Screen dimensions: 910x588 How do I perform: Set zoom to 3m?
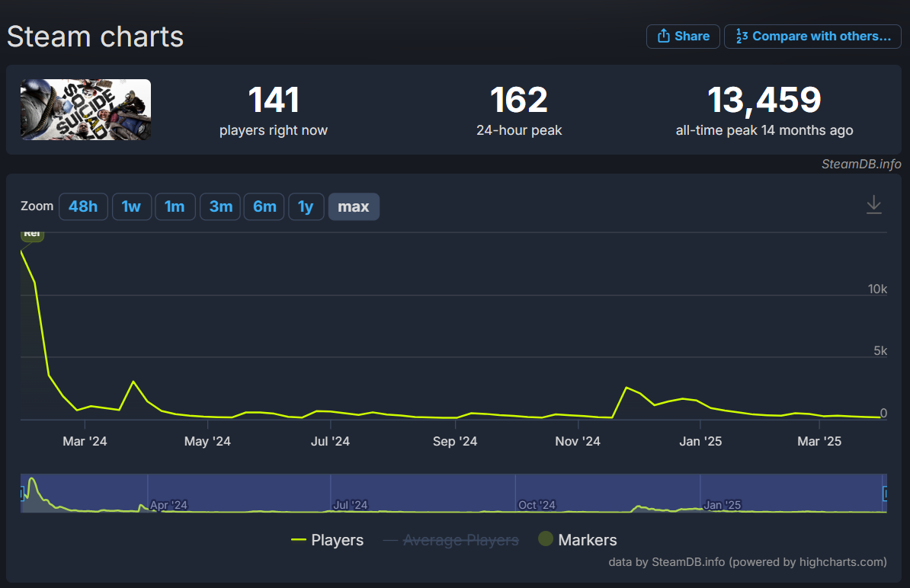click(220, 206)
